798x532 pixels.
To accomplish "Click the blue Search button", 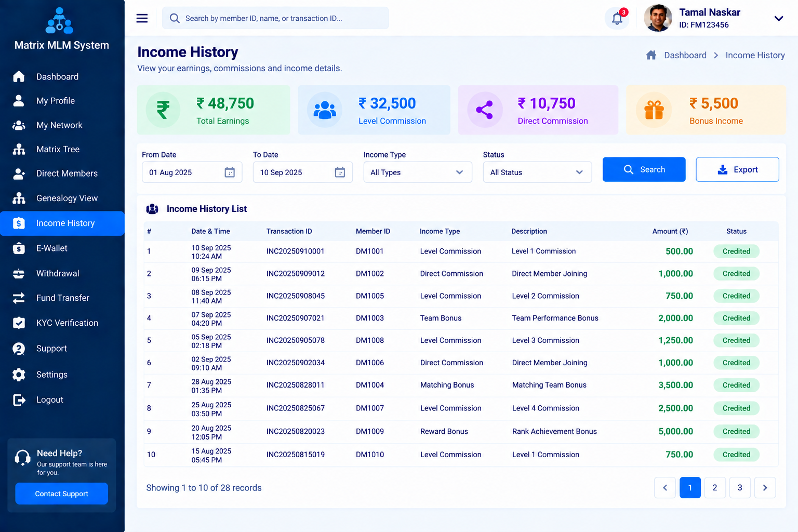I will pos(644,169).
